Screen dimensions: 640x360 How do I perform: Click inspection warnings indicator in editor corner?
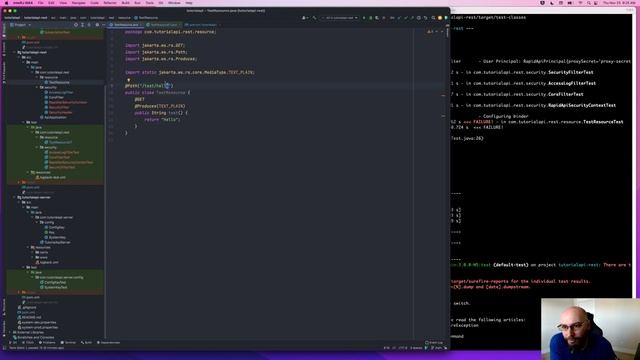[430, 31]
